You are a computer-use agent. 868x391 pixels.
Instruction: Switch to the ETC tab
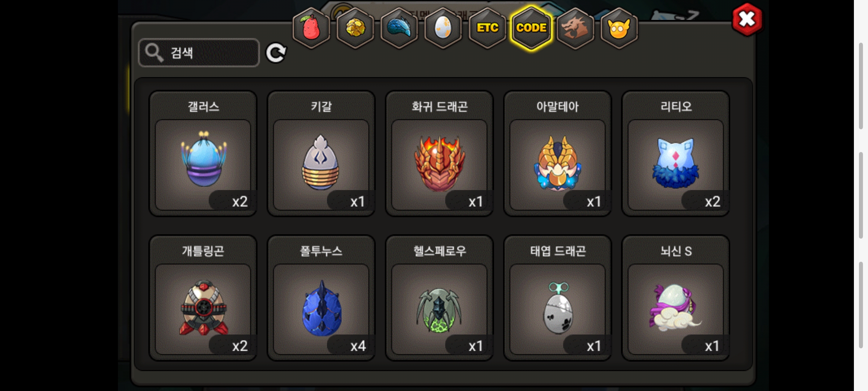tap(487, 28)
